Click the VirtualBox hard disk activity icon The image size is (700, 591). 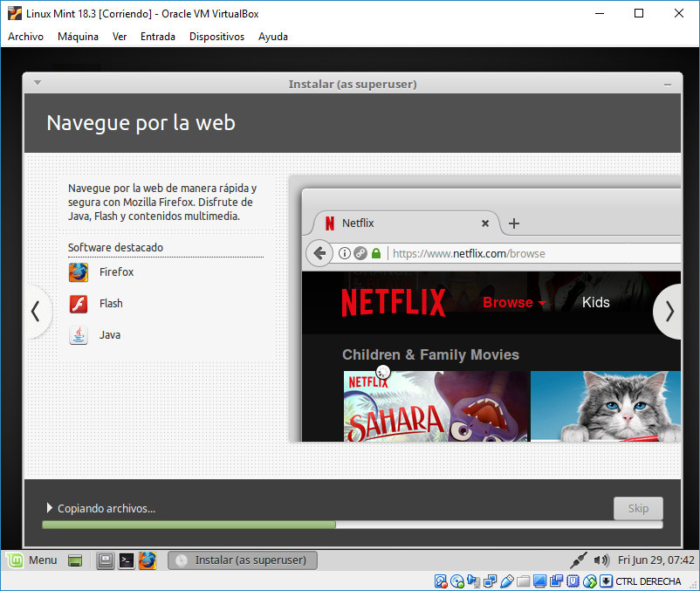[441, 581]
